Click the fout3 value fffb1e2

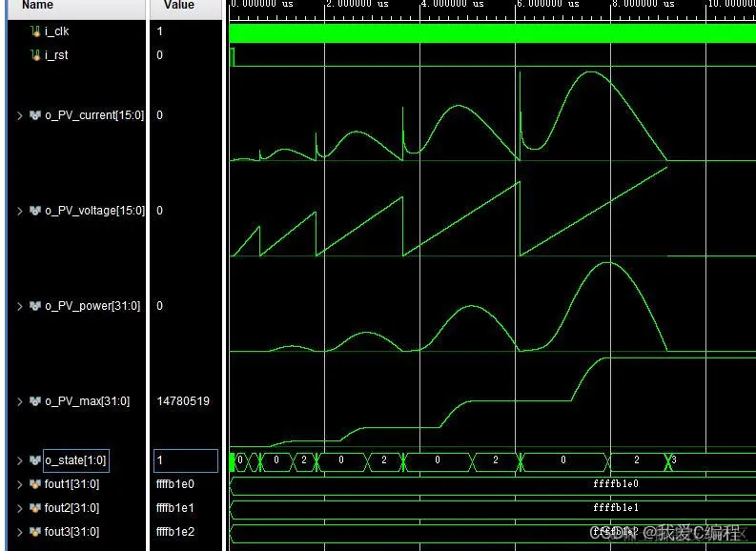point(175,532)
